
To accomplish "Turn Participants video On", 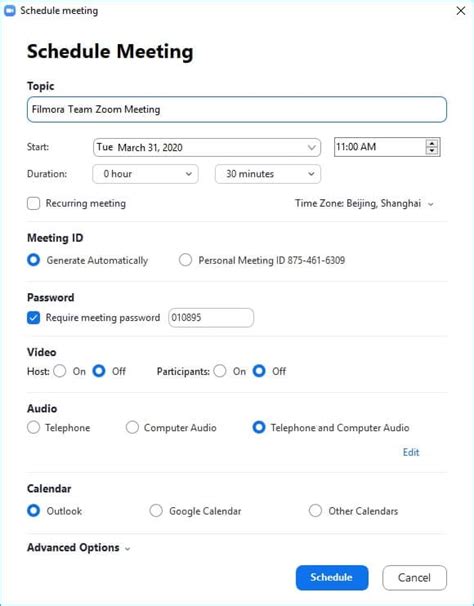I will (220, 371).
